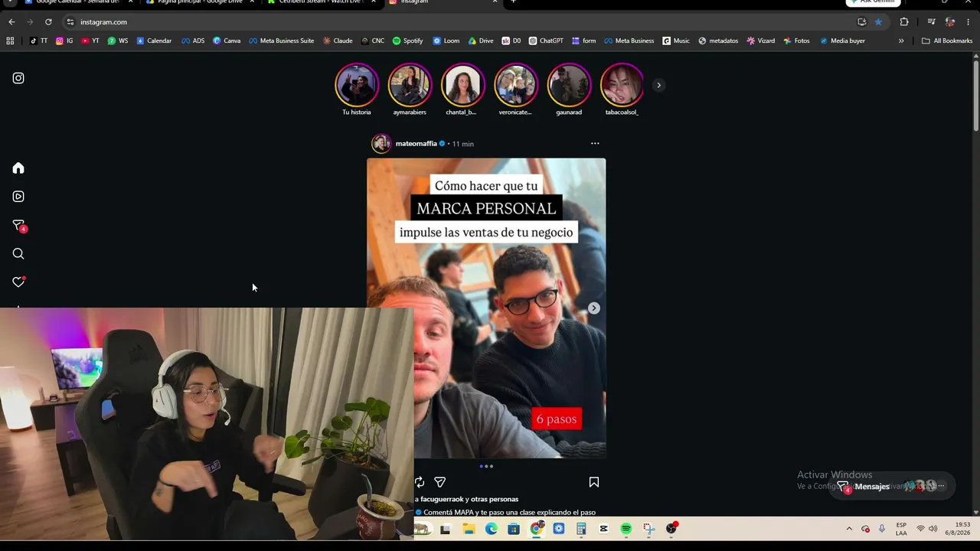
Task: Show next slide of the carousel post
Action: pyautogui.click(x=593, y=308)
